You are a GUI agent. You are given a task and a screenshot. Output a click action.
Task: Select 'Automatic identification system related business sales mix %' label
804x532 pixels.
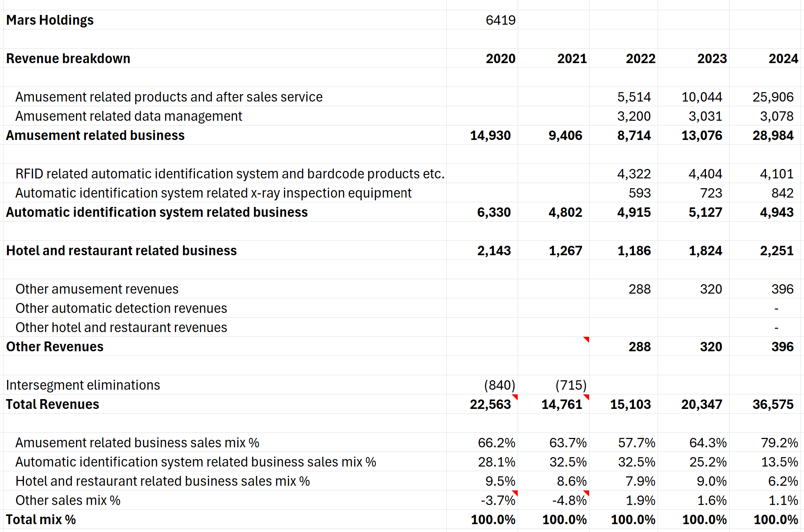(x=196, y=462)
